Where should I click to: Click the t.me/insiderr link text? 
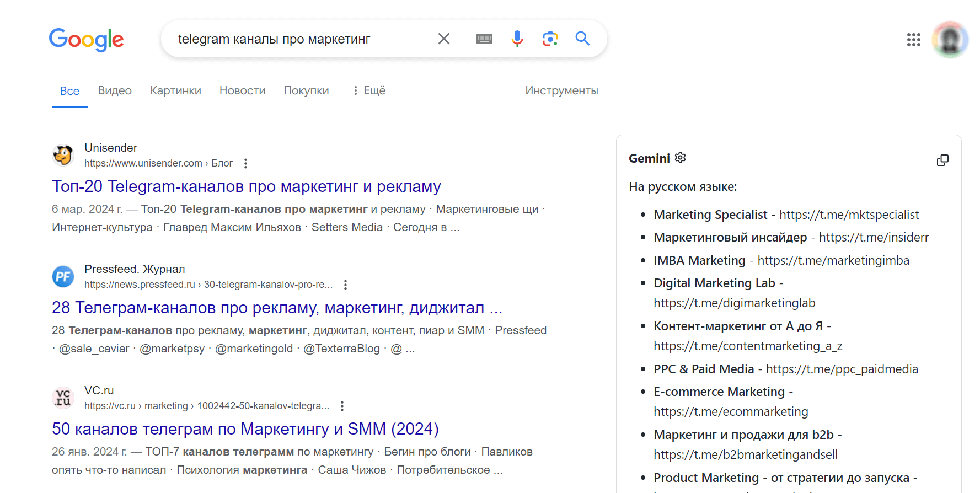874,237
